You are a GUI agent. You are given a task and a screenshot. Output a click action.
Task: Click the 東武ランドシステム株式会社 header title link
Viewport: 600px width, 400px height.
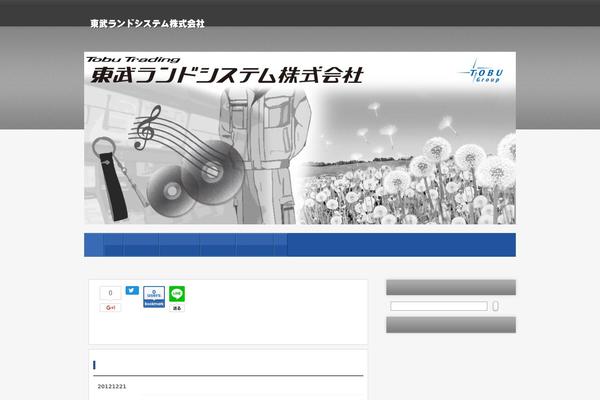[x=147, y=24]
